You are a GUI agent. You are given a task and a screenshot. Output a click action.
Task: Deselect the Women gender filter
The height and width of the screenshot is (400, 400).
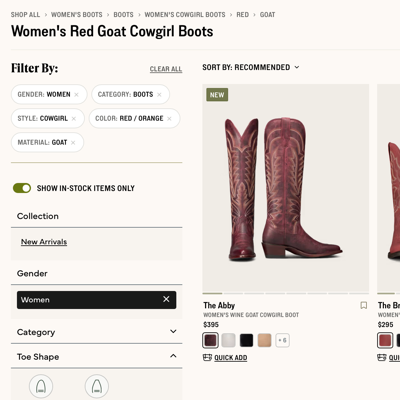click(x=166, y=299)
